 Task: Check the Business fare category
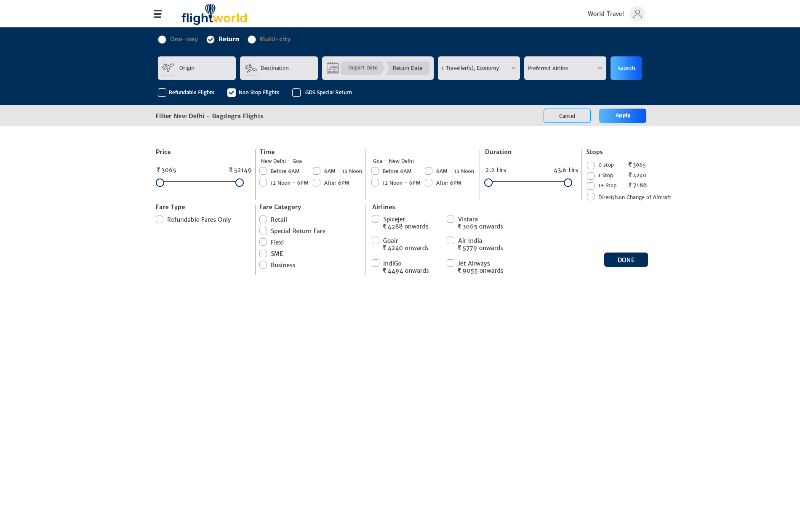[x=263, y=265]
